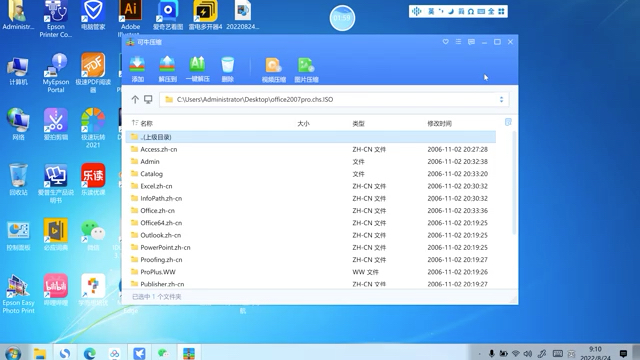Click the round 01:59 timer widget
This screenshot has height=360, width=640.
click(342, 18)
